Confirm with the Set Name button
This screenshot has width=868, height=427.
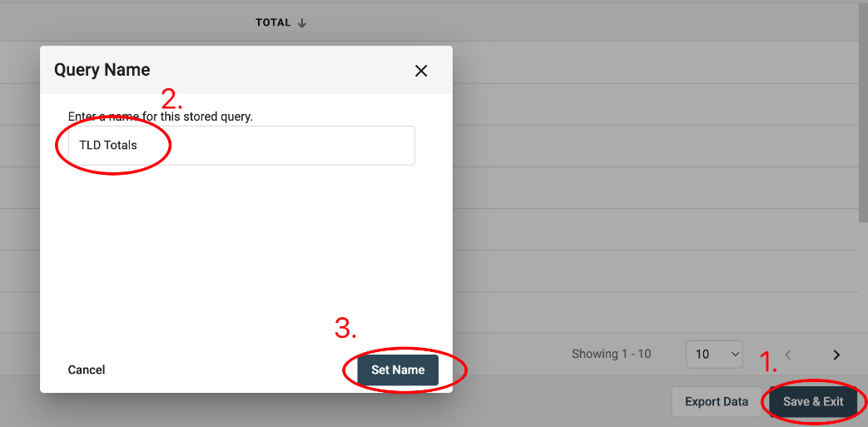tap(398, 370)
